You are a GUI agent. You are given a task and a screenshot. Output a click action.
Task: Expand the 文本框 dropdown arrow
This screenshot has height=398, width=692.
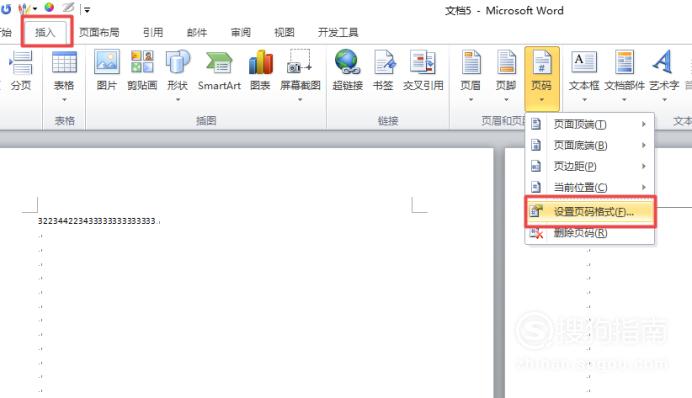pyautogui.click(x=584, y=100)
